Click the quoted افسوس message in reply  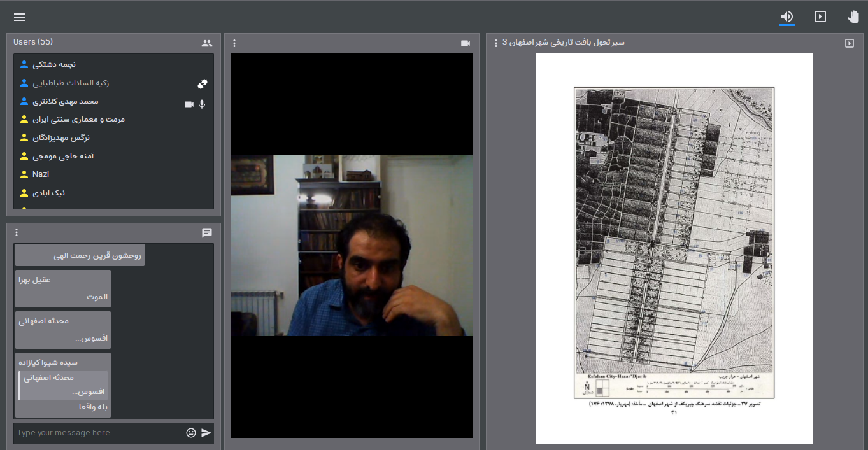click(64, 385)
